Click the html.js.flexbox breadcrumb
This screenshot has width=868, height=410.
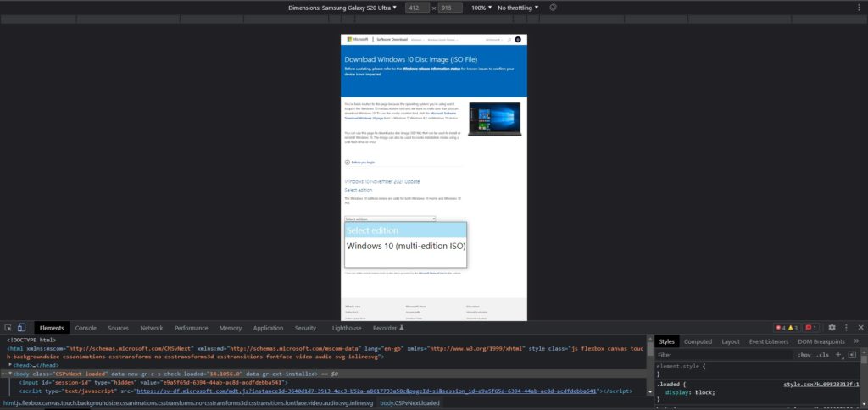(x=188, y=403)
